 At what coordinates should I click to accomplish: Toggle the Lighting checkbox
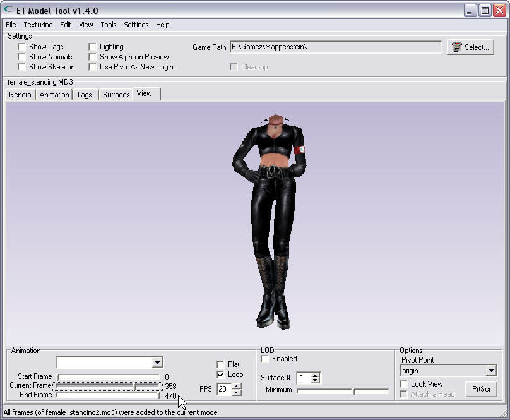point(92,47)
